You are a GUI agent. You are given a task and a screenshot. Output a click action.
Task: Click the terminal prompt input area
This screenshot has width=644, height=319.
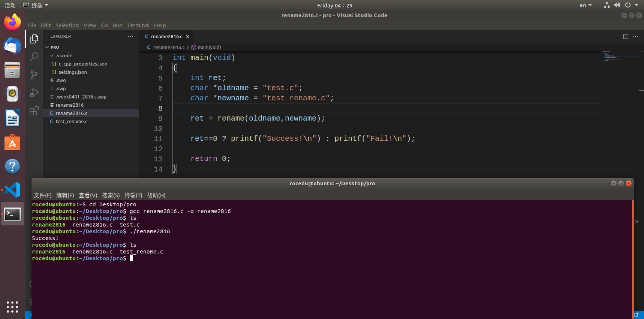(131, 258)
